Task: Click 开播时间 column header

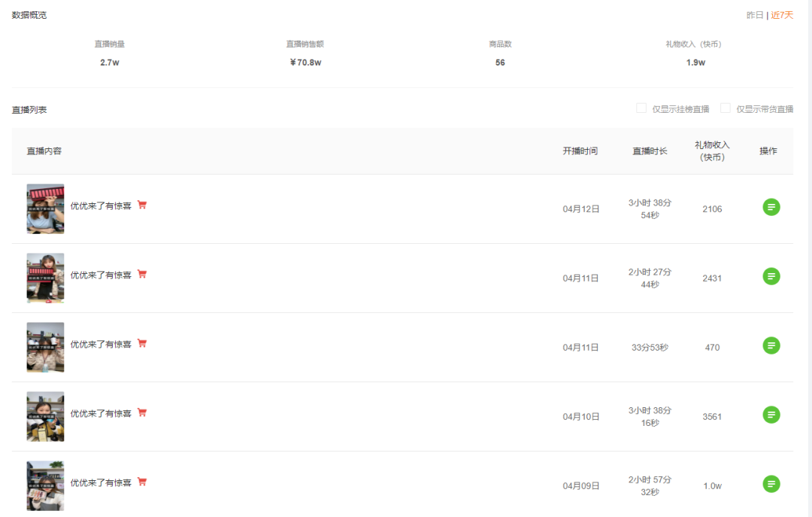Action: [x=580, y=151]
